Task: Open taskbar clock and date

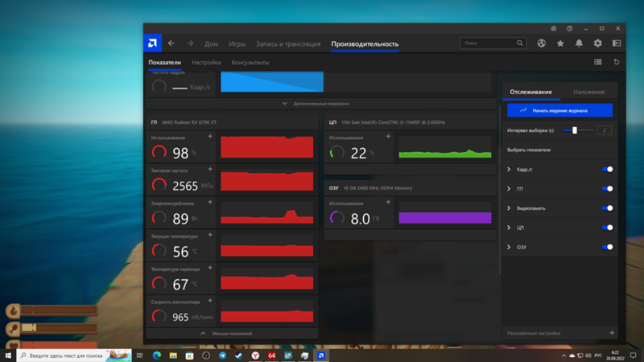Action: click(615, 356)
